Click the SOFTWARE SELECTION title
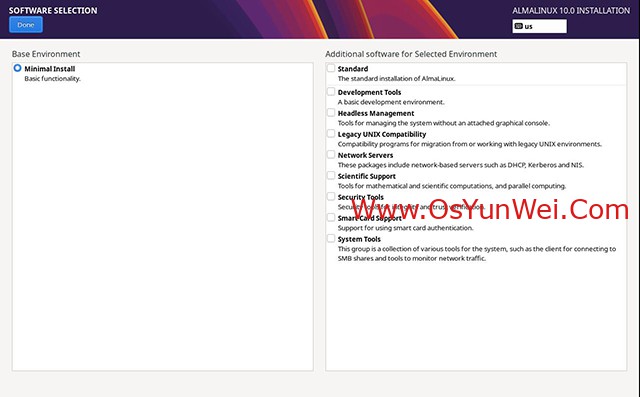The height and width of the screenshot is (397, 640). [x=53, y=11]
